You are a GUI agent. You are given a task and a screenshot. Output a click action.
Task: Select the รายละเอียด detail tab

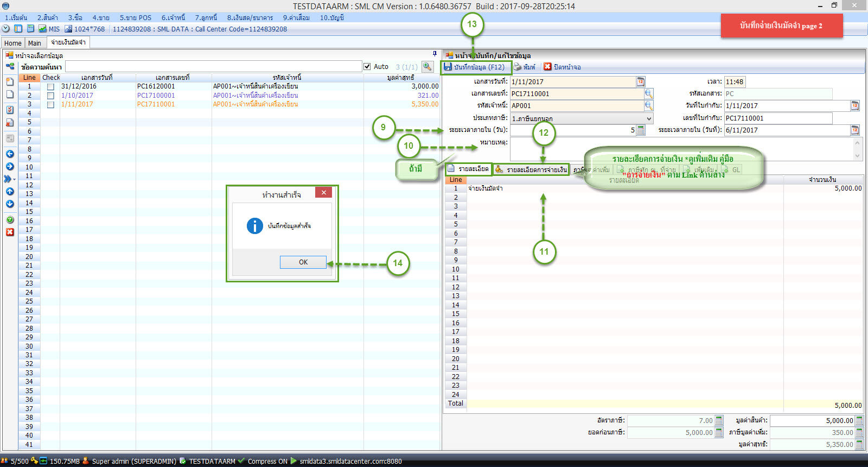[468, 169]
